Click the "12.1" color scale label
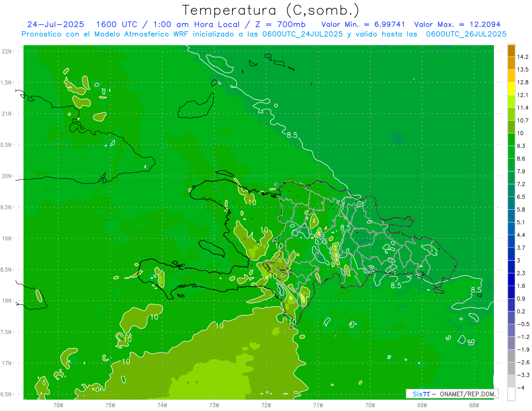The image size is (532, 411). (523, 95)
